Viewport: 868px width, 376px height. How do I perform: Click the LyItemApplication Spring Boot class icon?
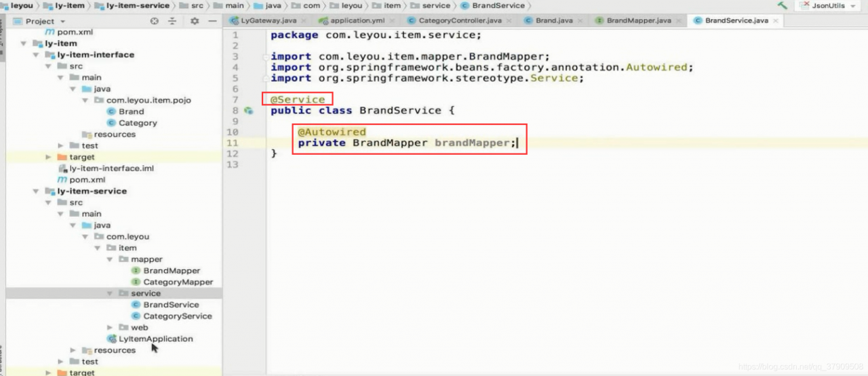[x=112, y=339]
